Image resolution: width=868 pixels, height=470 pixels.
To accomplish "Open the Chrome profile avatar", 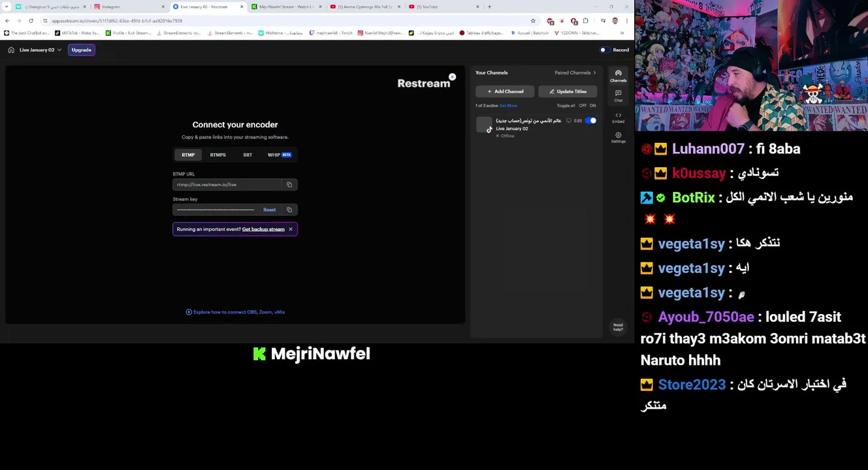I will tap(615, 21).
